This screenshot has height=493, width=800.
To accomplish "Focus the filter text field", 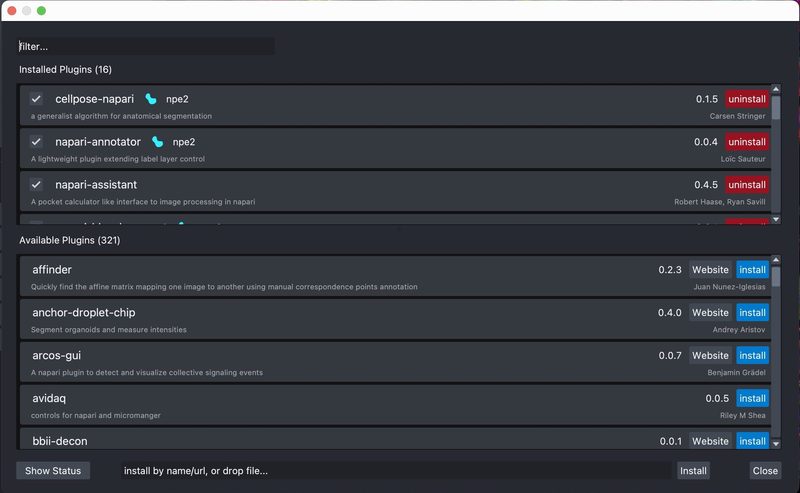I will pyautogui.click(x=146, y=46).
